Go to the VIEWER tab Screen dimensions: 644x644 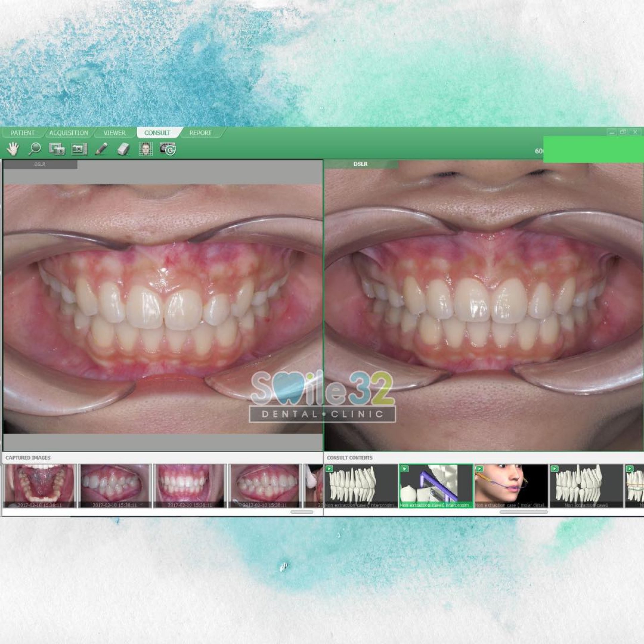pos(114,133)
